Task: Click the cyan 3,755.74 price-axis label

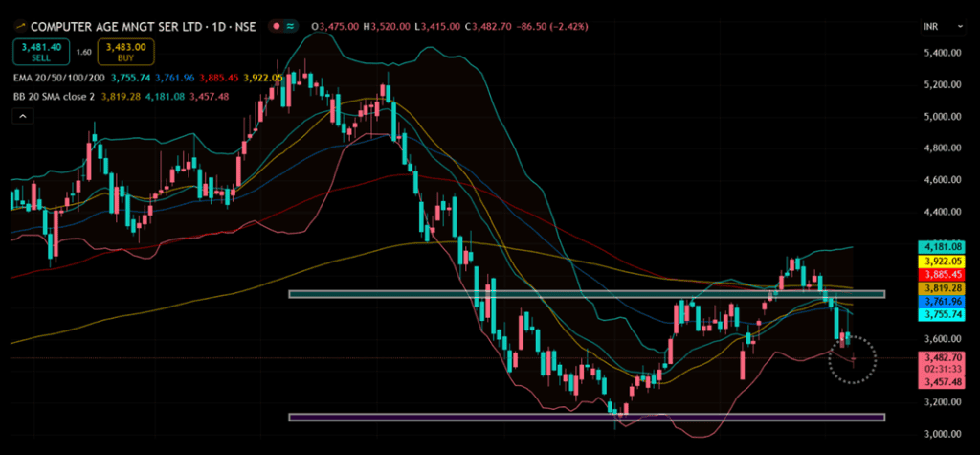Action: coord(942,315)
